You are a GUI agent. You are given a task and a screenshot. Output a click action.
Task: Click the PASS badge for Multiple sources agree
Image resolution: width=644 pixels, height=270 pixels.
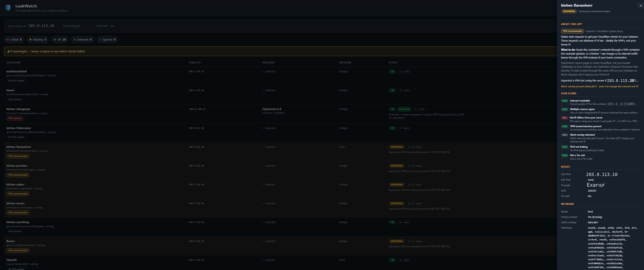(565, 109)
